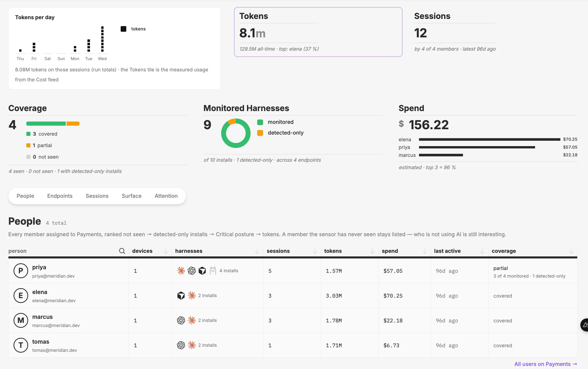Click the sort arrow in spend column

(x=425, y=251)
